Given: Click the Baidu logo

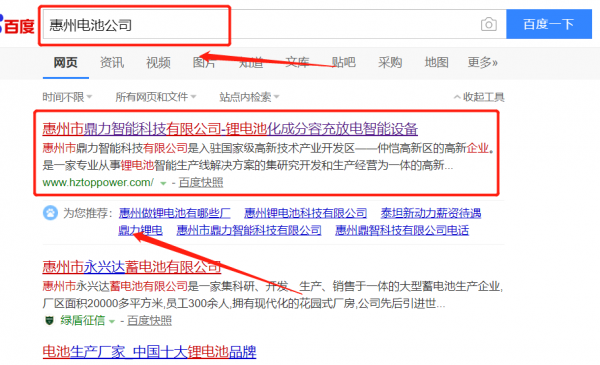Looking at the screenshot, I should 17,25.
